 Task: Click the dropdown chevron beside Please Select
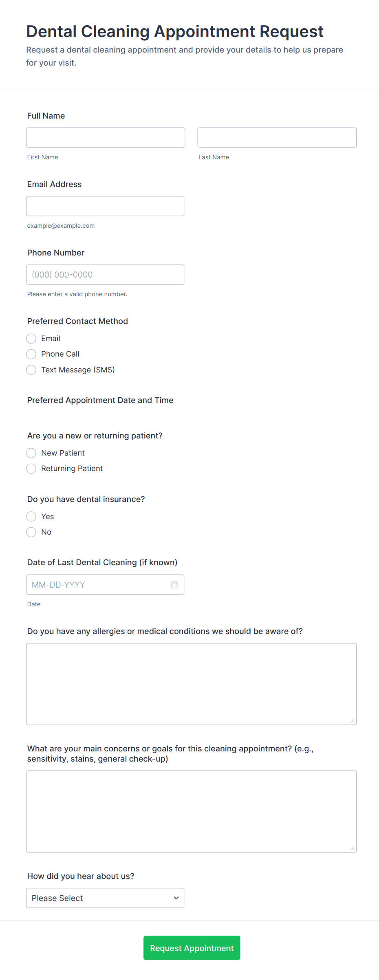tap(176, 898)
